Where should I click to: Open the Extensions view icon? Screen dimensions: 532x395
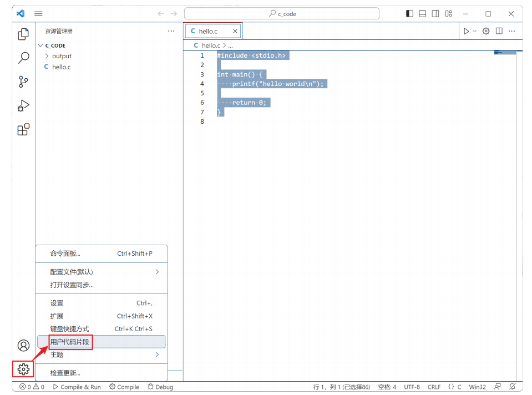coord(23,130)
